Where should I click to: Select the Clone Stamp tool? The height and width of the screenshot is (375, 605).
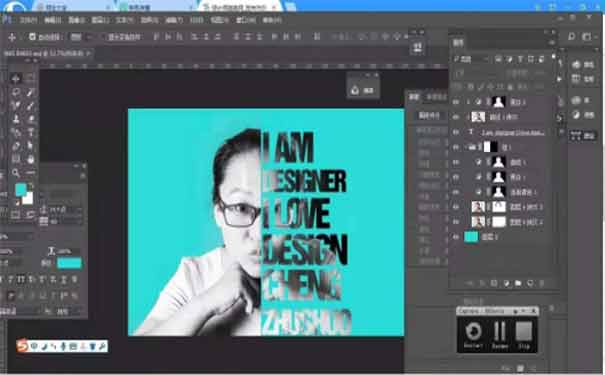click(x=16, y=119)
